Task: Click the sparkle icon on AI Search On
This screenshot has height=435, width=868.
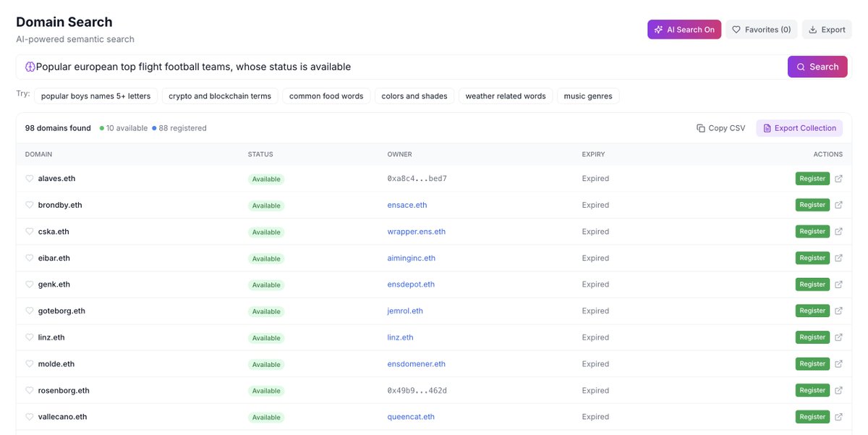Action: (x=658, y=29)
